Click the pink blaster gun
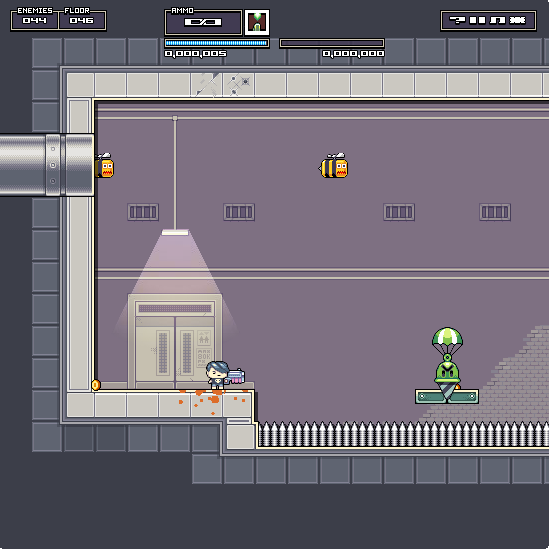This screenshot has width=549, height=550. point(235,376)
